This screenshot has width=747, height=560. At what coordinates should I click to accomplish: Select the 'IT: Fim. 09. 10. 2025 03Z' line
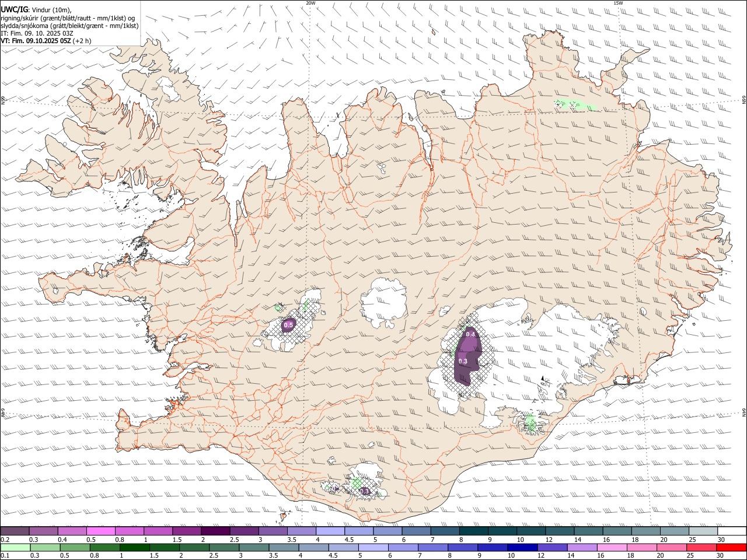[37, 33]
